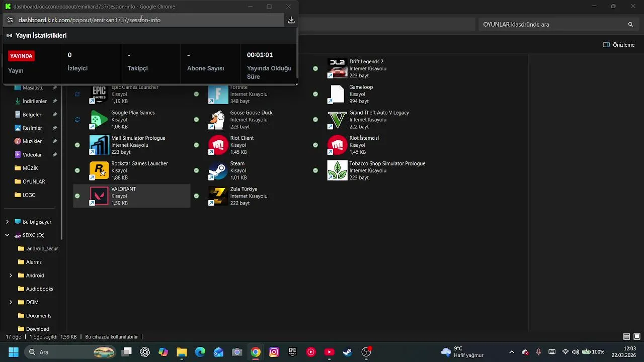Open the Videolar quick access folder

[x=33, y=155]
